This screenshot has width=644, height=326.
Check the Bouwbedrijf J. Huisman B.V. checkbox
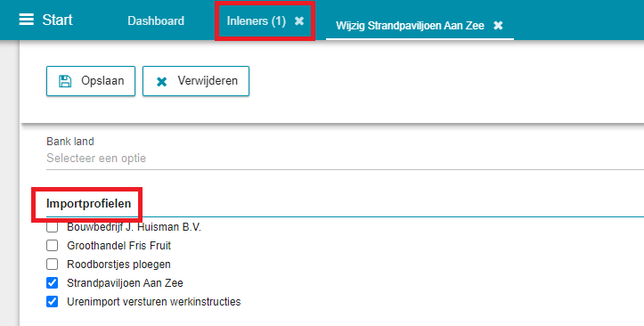point(53,226)
